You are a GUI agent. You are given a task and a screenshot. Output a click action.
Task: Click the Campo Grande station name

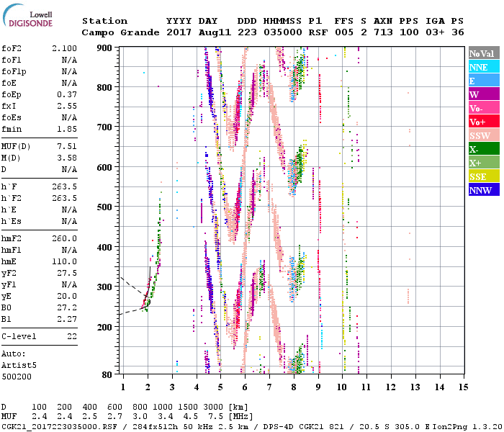click(x=120, y=32)
